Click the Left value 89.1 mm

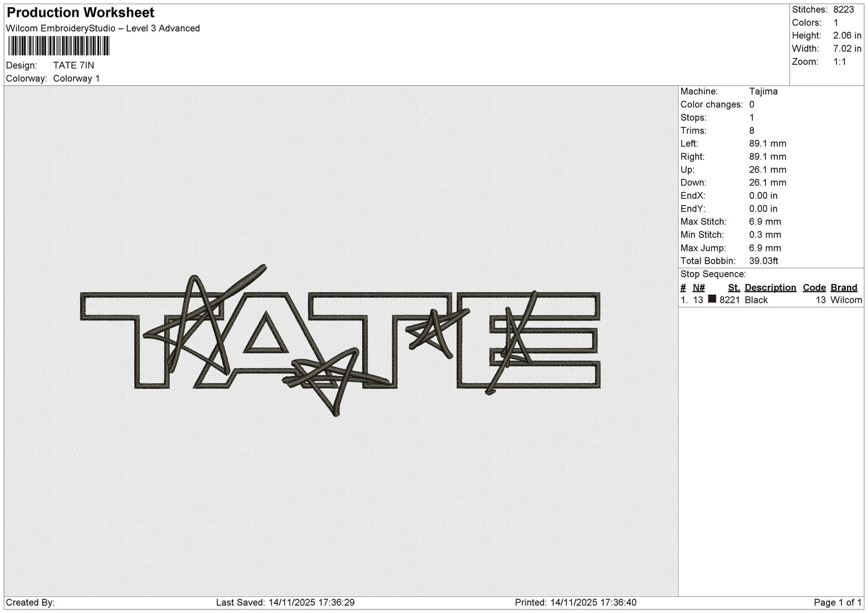pyautogui.click(x=768, y=143)
